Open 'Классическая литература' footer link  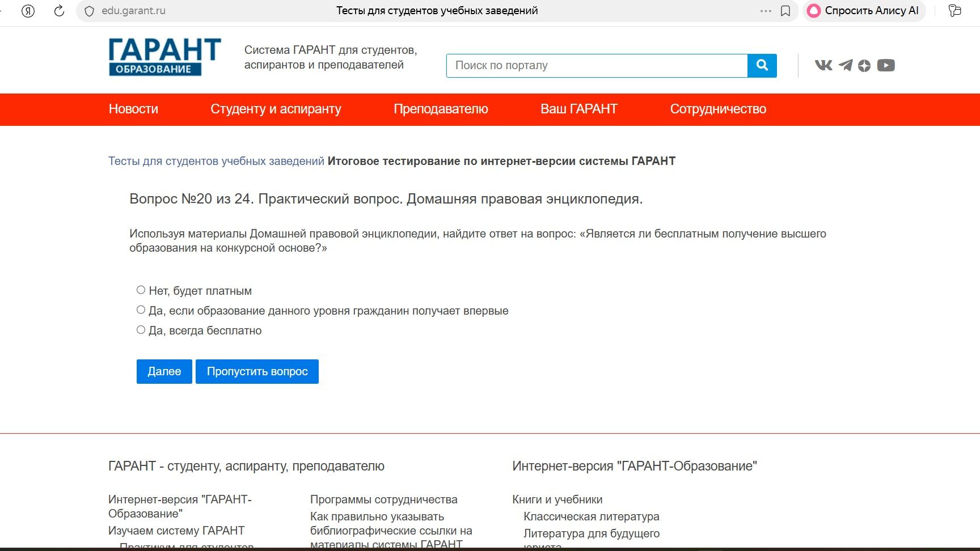592,516
